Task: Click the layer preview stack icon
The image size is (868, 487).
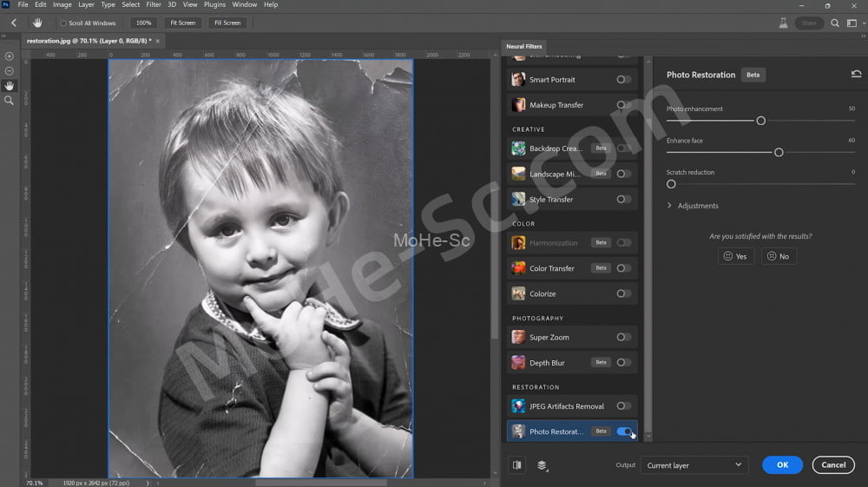Action: coord(542,465)
